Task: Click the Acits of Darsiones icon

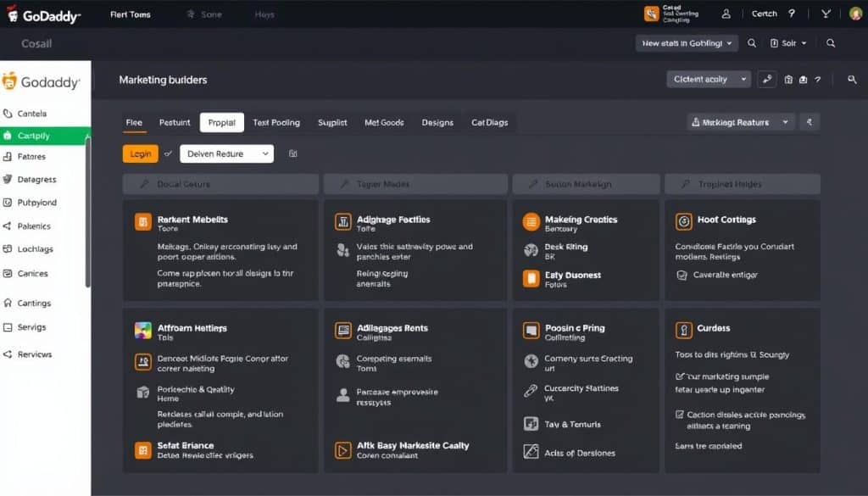Action: click(531, 451)
